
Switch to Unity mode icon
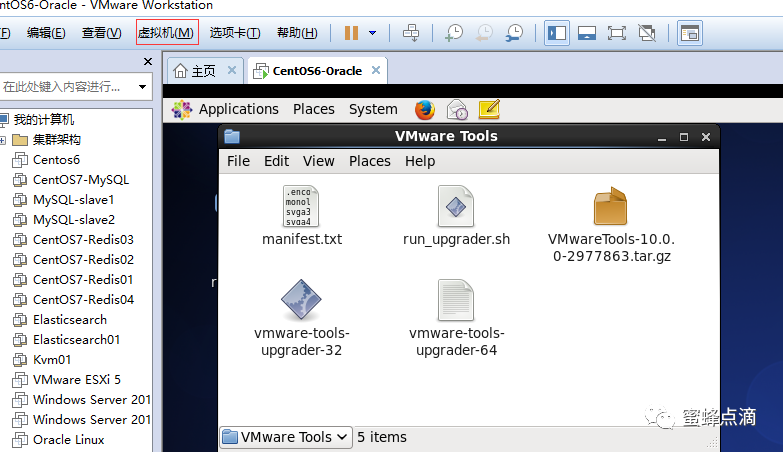pyautogui.click(x=647, y=33)
